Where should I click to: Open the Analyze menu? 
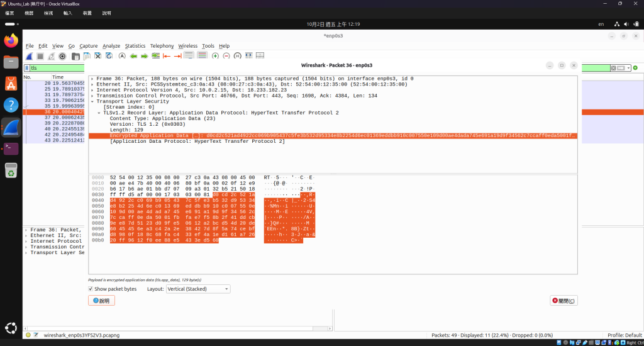click(111, 46)
